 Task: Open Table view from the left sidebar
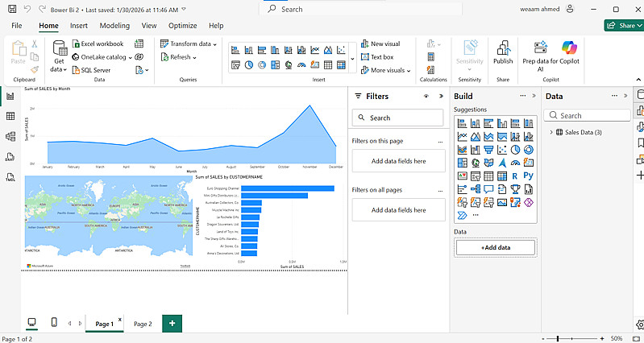pos(10,116)
